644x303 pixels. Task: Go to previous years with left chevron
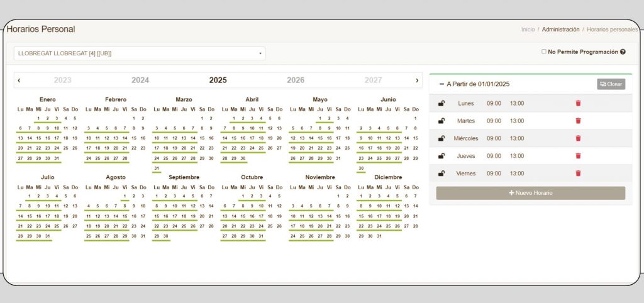point(19,80)
